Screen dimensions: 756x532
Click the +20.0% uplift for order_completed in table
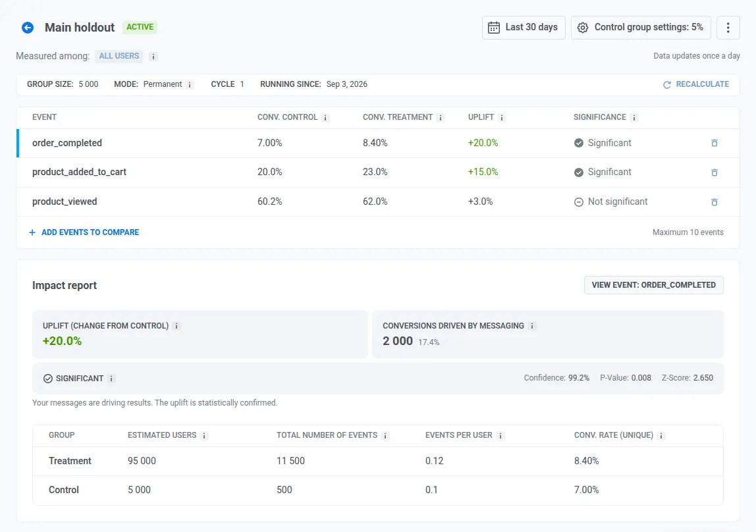click(483, 143)
